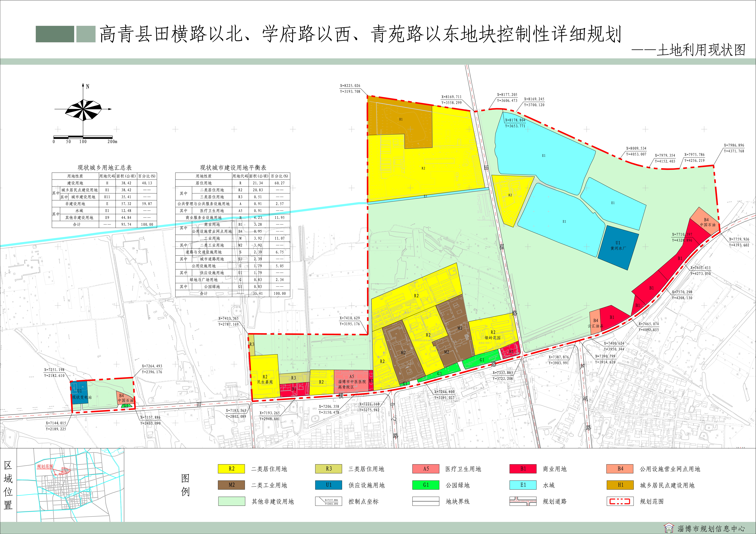Image resolution: width=756 pixels, height=534 pixels.
Task: Click the 区域位置 location thumbnail map
Action: [x=70, y=485]
